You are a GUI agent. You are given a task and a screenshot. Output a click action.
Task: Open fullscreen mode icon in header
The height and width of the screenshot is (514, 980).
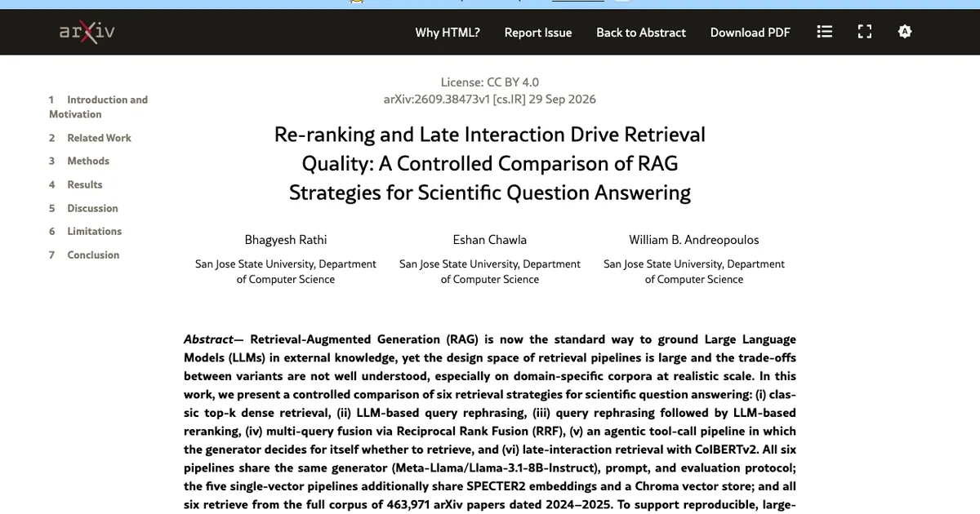click(x=865, y=32)
